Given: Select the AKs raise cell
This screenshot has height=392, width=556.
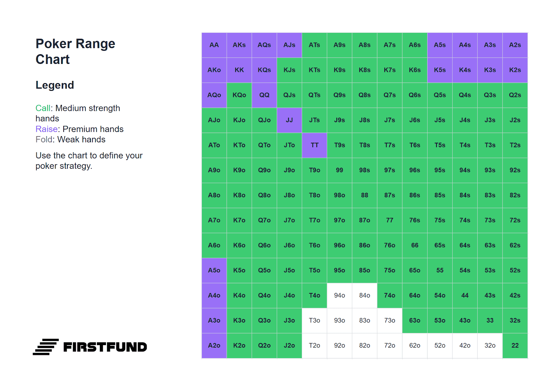Looking at the screenshot, I should (x=239, y=45).
